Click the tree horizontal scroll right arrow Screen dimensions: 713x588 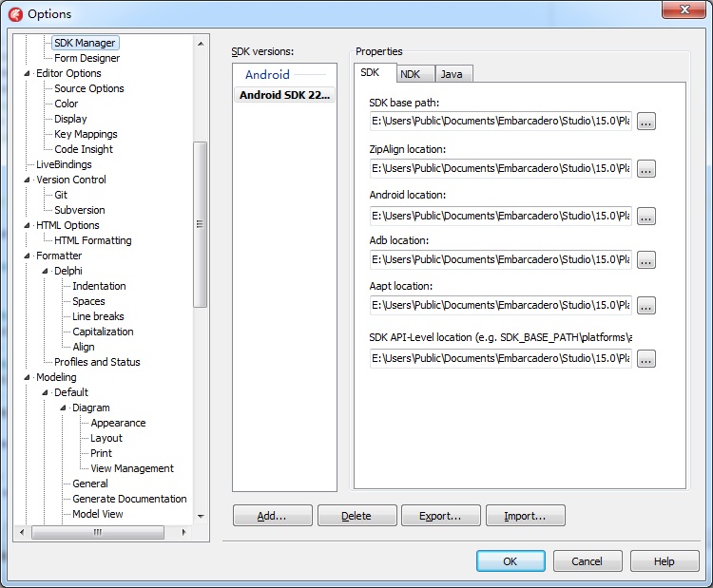pyautogui.click(x=183, y=532)
